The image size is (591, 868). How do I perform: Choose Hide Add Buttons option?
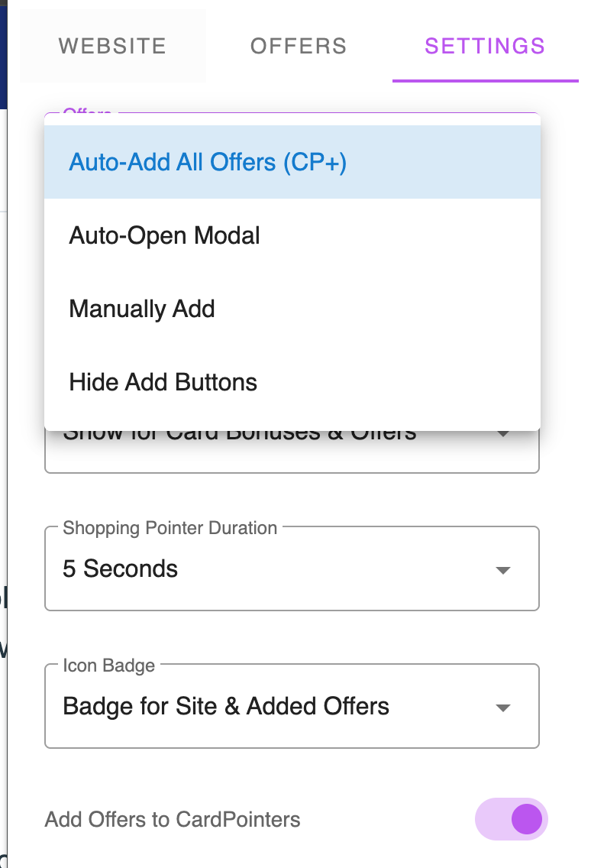click(292, 382)
